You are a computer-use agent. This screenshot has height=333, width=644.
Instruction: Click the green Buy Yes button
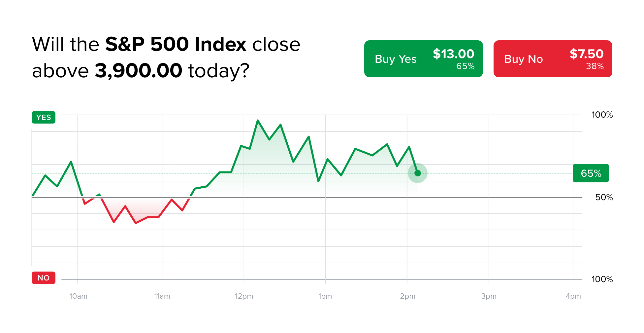(423, 59)
